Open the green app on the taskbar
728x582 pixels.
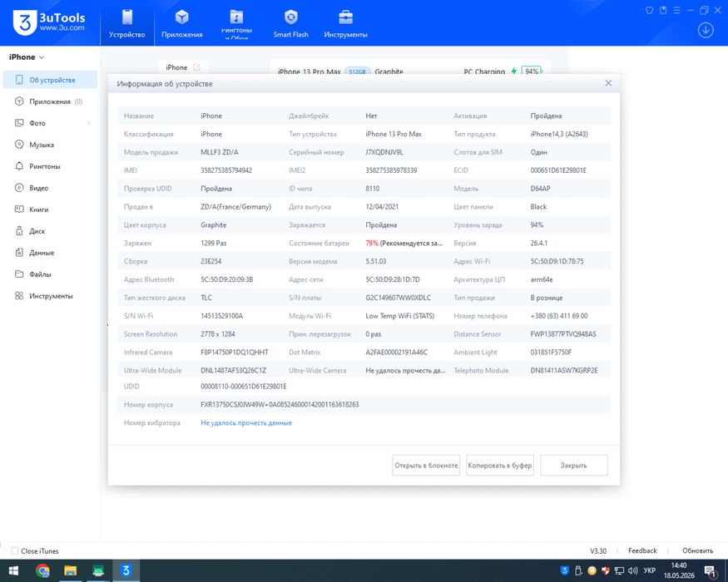point(98,570)
